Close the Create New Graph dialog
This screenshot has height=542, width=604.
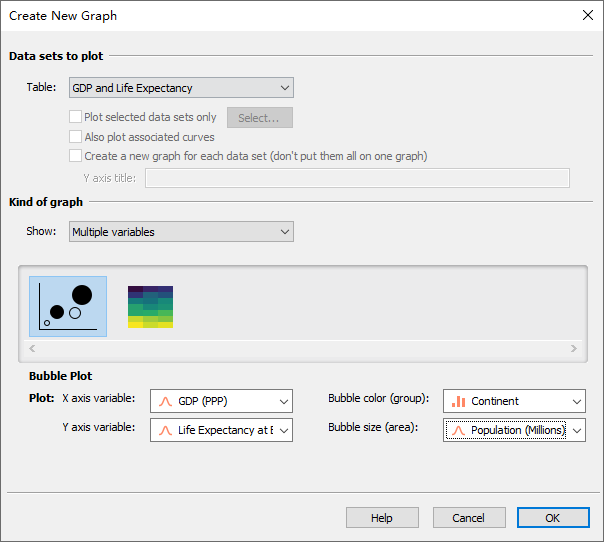click(x=586, y=15)
